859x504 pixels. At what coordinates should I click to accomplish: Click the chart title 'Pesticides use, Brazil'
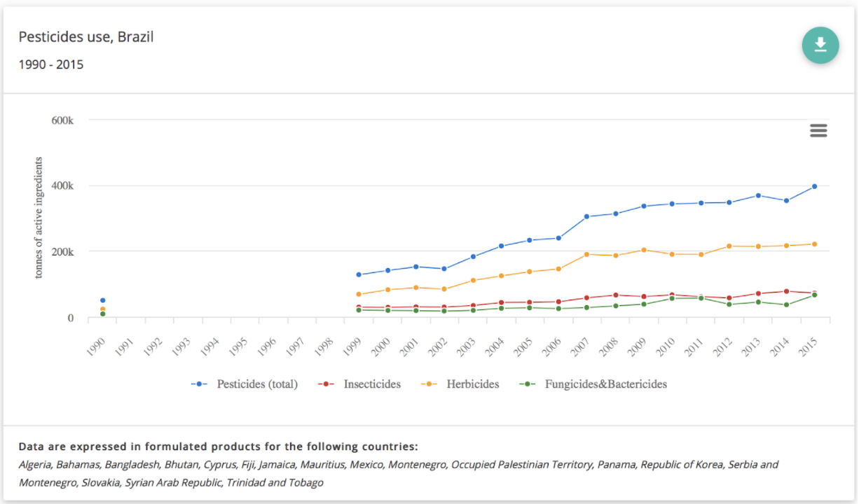click(x=86, y=37)
